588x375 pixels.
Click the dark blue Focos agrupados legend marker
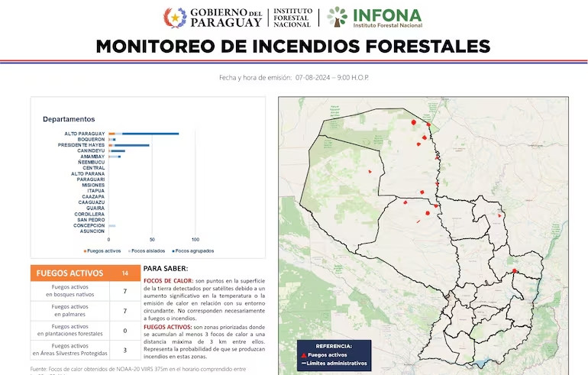click(x=173, y=251)
